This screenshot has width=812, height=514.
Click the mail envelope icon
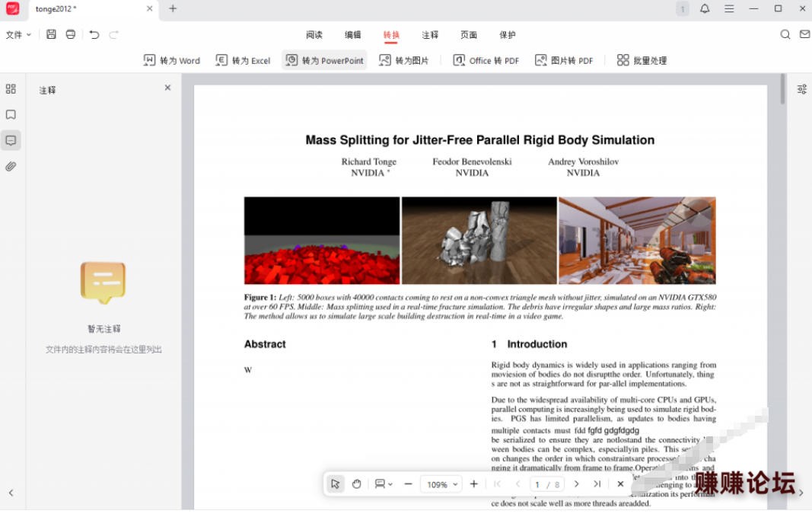click(804, 34)
